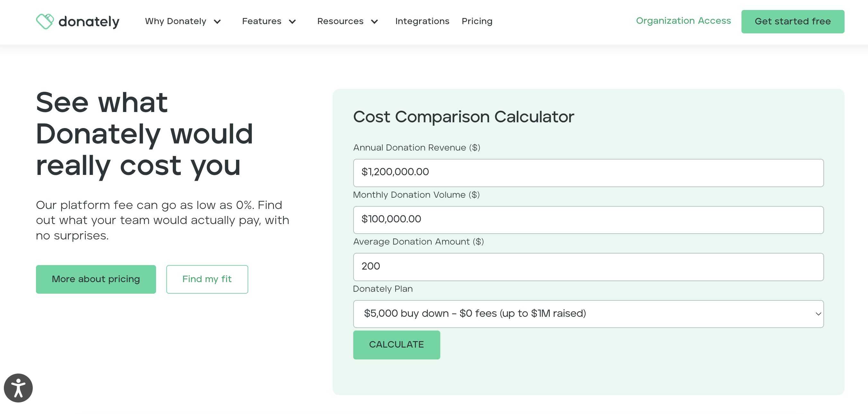Open the Donately Plan dropdown
The width and height of the screenshot is (868, 414).
(x=588, y=314)
